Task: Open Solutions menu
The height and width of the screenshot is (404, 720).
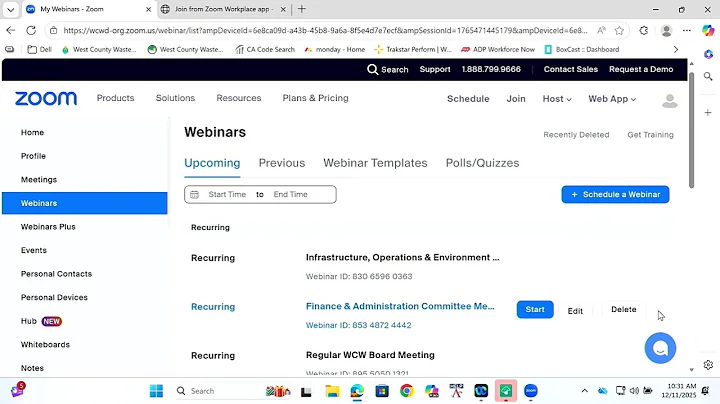Action: (x=175, y=98)
